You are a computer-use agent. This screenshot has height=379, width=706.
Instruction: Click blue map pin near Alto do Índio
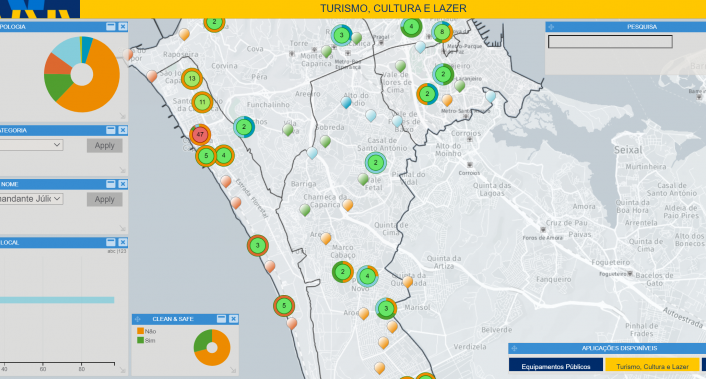pyautogui.click(x=346, y=103)
